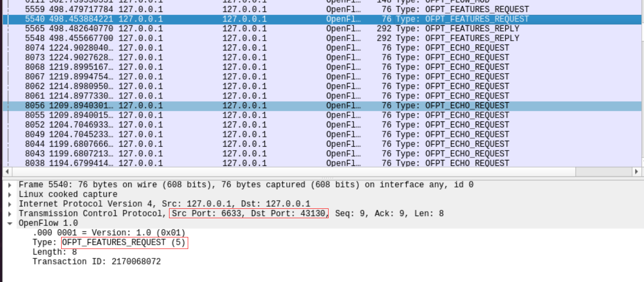Select packet 8061 echo request row

pyautogui.click(x=322, y=96)
